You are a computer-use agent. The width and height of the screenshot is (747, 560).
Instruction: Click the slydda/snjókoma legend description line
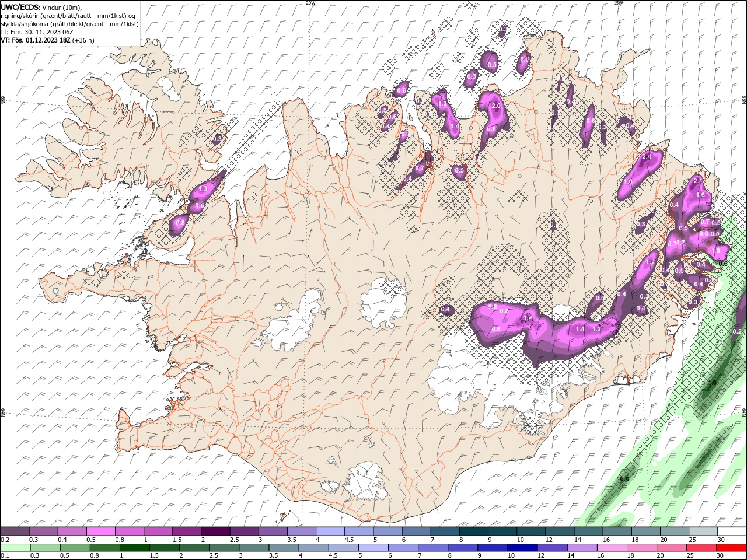[x=69, y=24]
